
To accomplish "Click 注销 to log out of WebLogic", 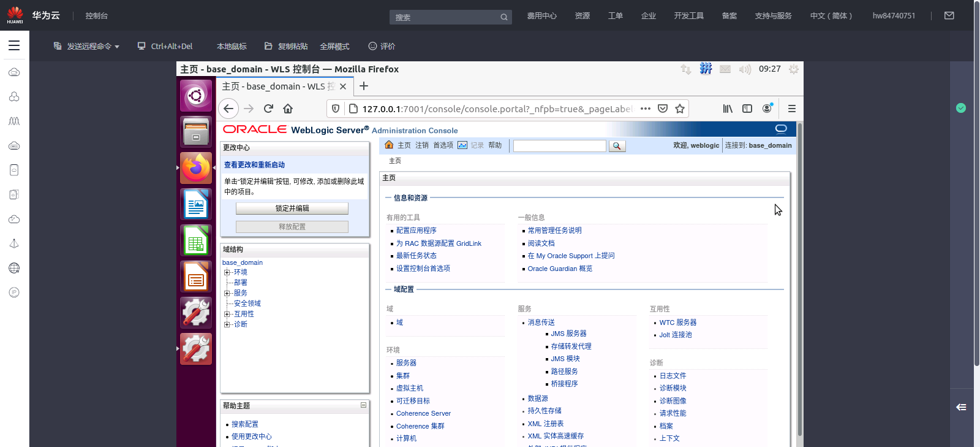I will click(422, 145).
